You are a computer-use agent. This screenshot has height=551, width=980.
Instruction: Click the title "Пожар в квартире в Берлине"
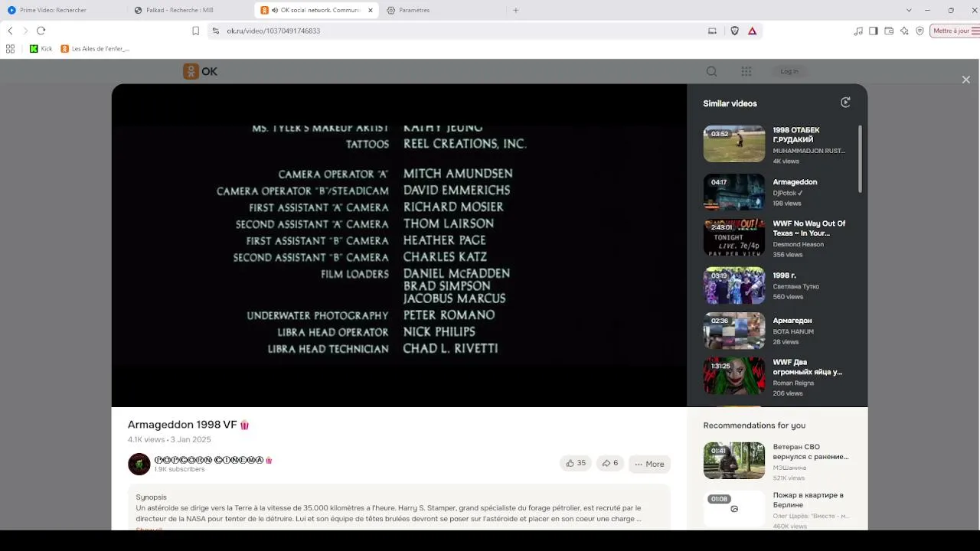(808, 500)
